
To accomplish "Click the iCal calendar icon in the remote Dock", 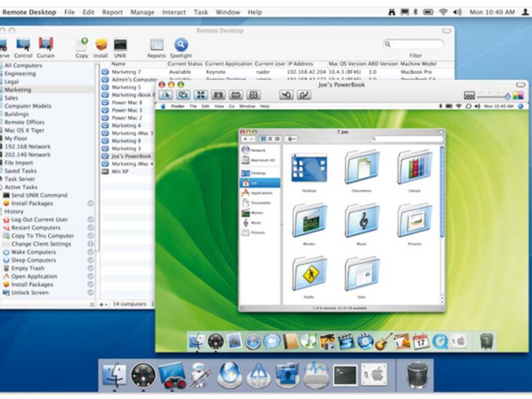I will tap(421, 342).
